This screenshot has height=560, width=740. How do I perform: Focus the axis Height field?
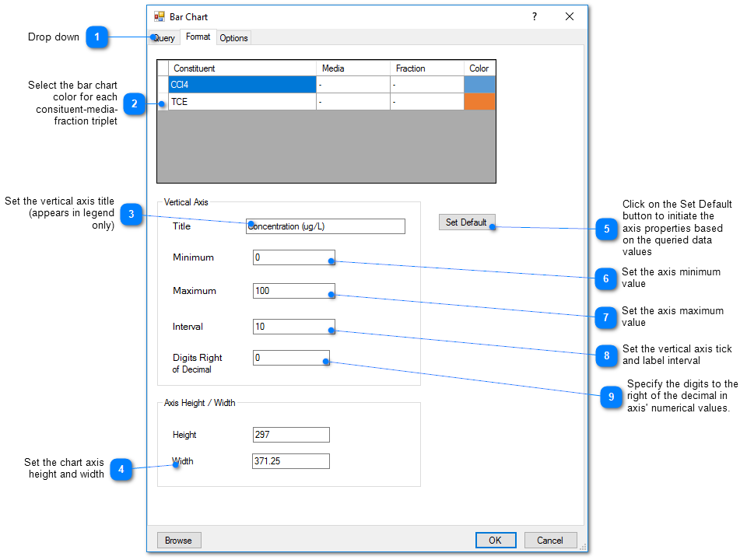(x=290, y=435)
